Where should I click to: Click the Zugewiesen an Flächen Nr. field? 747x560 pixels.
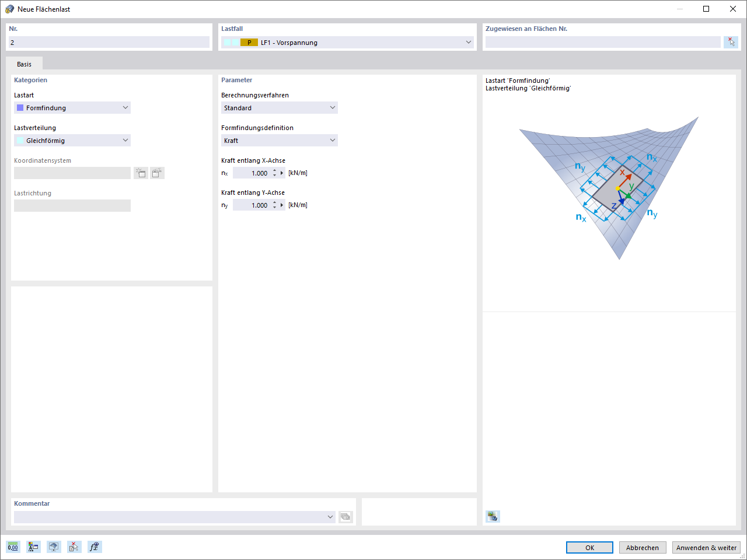pos(603,42)
